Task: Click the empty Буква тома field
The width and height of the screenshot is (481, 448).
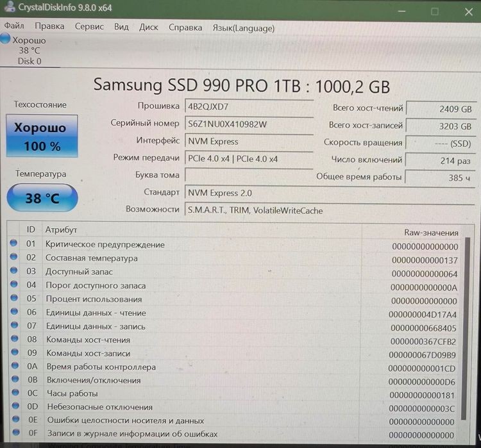Action: [249, 176]
